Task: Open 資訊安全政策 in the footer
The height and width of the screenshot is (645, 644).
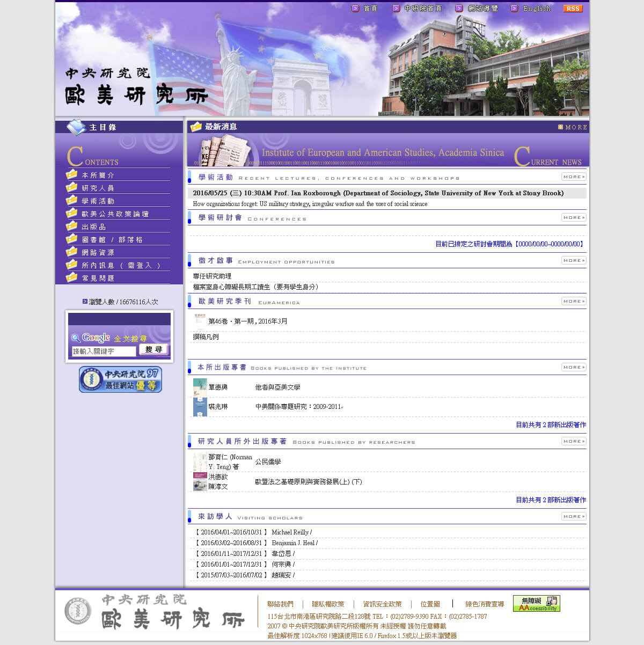Action: click(383, 604)
